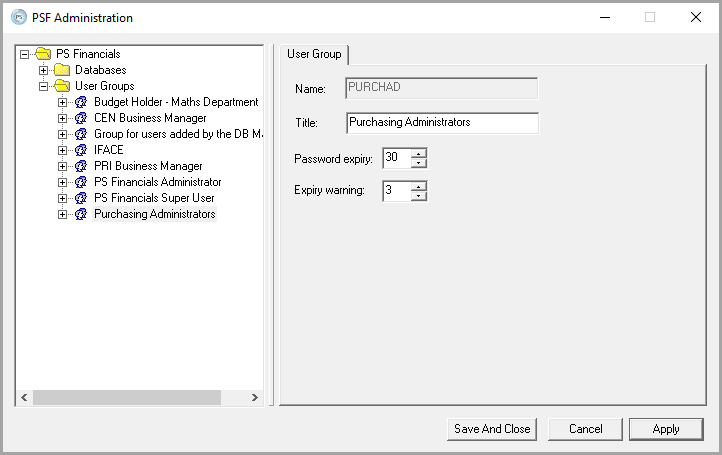Decrease the Expiry warning value

418,196
